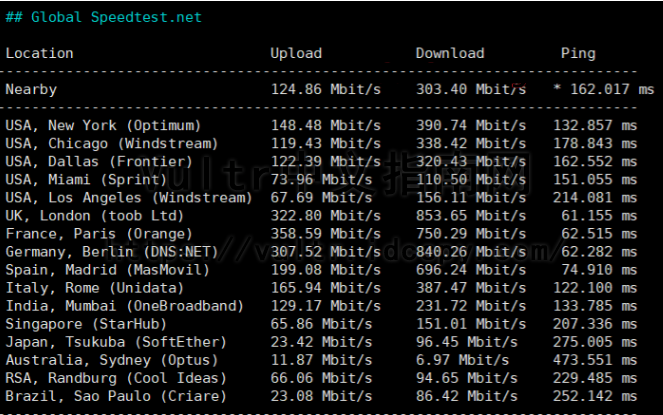This screenshot has width=663, height=415.
Task: Click Chicago ping 178.843 ms
Action: [x=595, y=144]
